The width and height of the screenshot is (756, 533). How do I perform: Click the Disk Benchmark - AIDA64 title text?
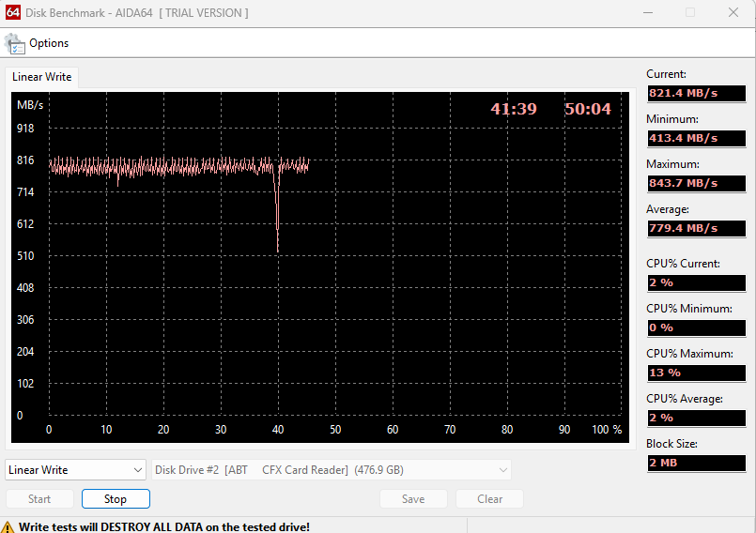tap(137, 13)
